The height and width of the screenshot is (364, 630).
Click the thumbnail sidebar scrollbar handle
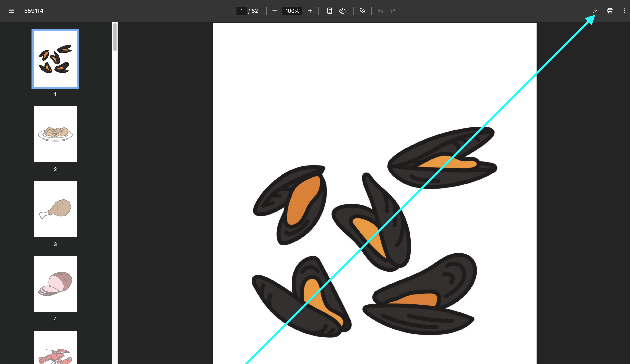pyautogui.click(x=115, y=37)
